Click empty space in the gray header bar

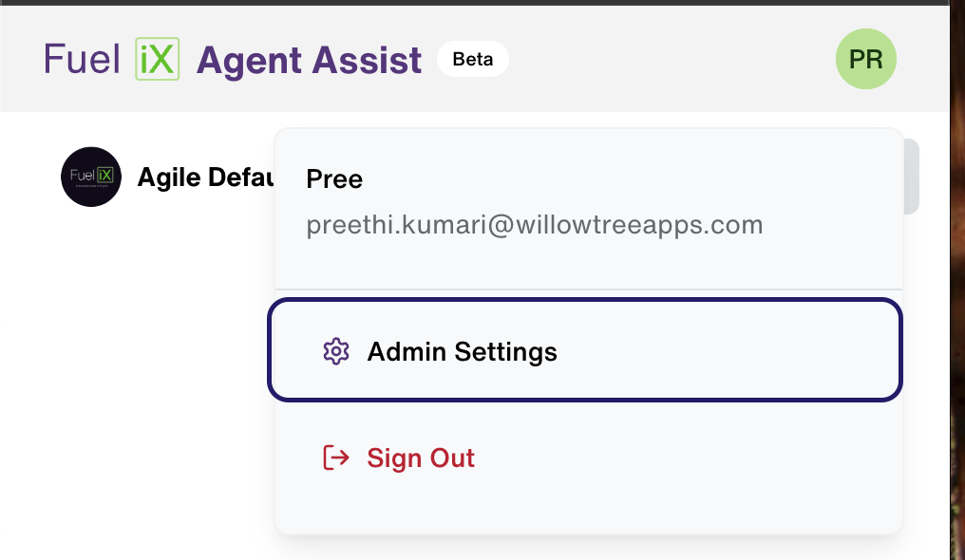[x=671, y=59]
